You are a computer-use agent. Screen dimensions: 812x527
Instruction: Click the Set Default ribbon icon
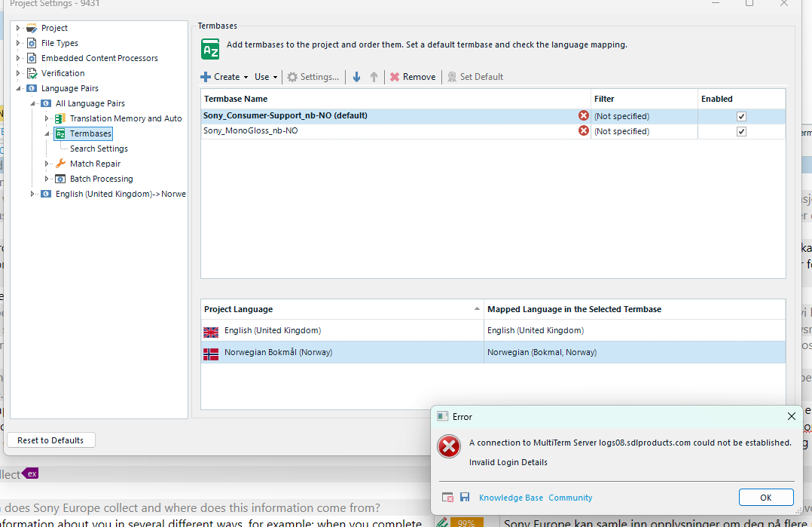coord(475,76)
